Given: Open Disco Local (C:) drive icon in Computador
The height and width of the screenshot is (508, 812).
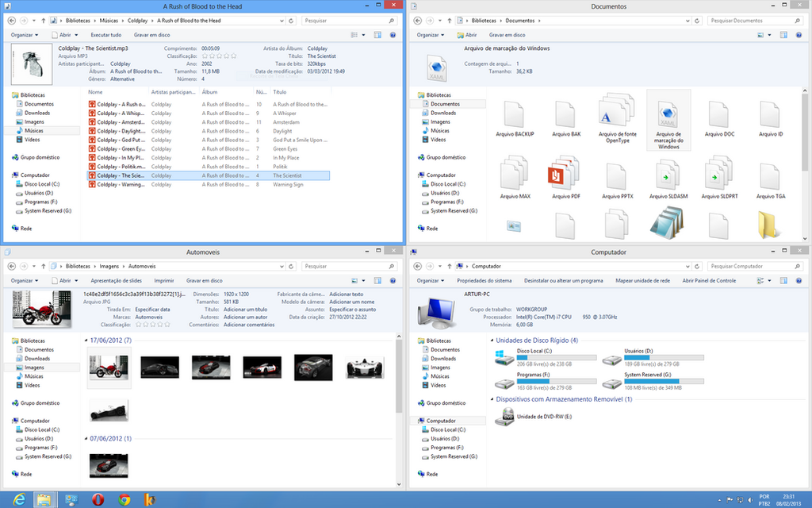Looking at the screenshot, I should [504, 357].
